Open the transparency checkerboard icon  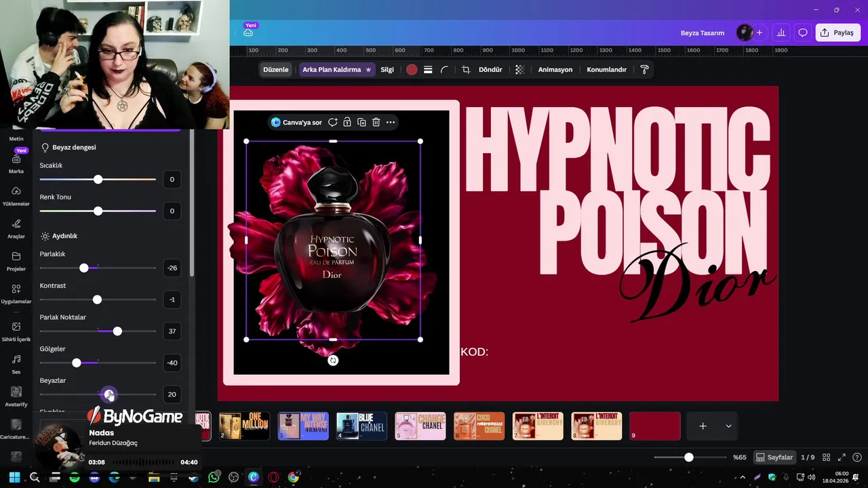[519, 70]
